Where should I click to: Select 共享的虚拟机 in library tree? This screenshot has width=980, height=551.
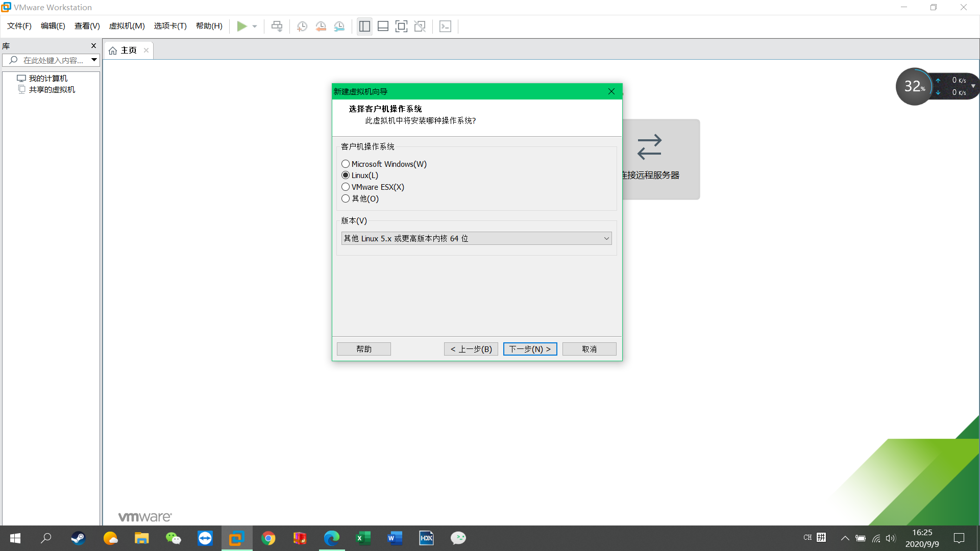(52, 89)
